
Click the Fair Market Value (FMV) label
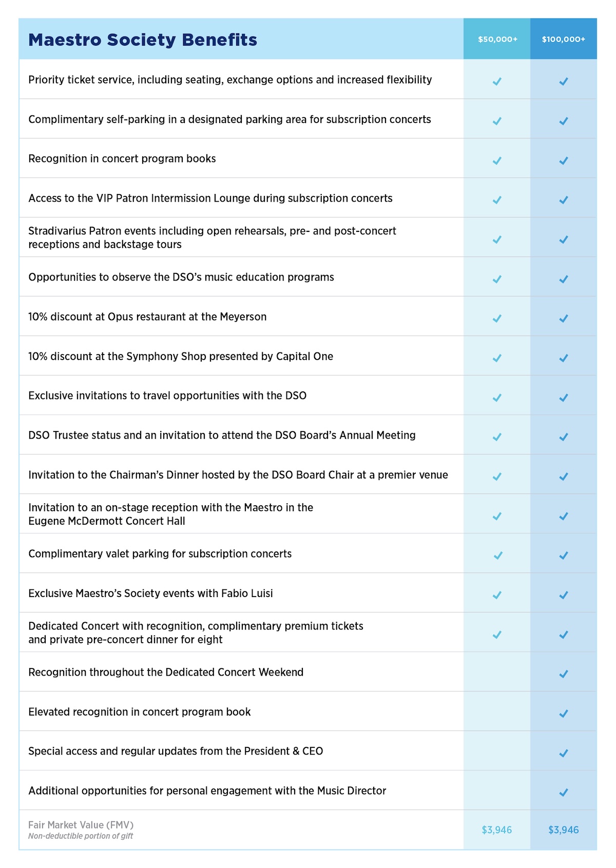coord(81,825)
